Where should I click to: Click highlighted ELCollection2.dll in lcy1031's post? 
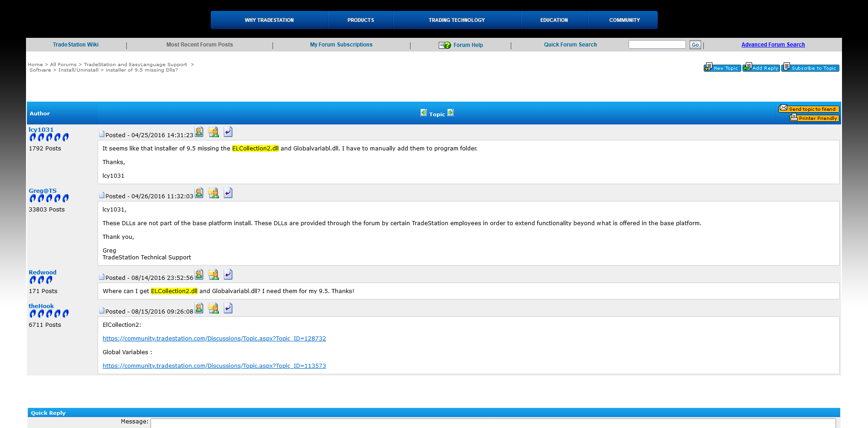[255, 149]
